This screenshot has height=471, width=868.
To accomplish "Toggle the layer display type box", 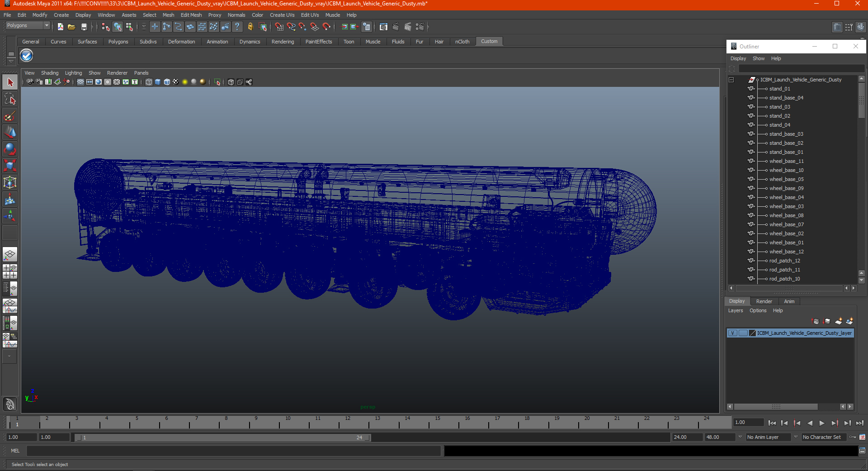I will click(x=743, y=333).
